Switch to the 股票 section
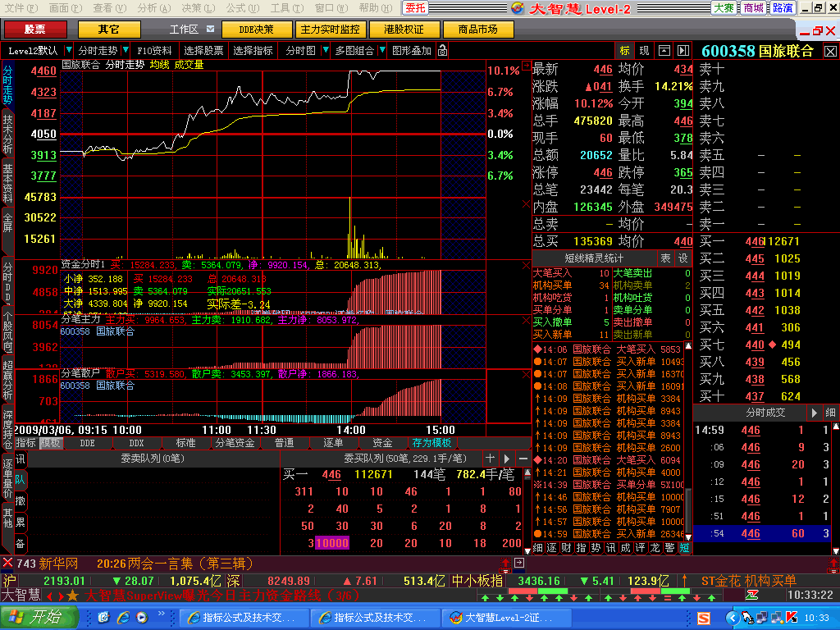 pyautogui.click(x=35, y=30)
